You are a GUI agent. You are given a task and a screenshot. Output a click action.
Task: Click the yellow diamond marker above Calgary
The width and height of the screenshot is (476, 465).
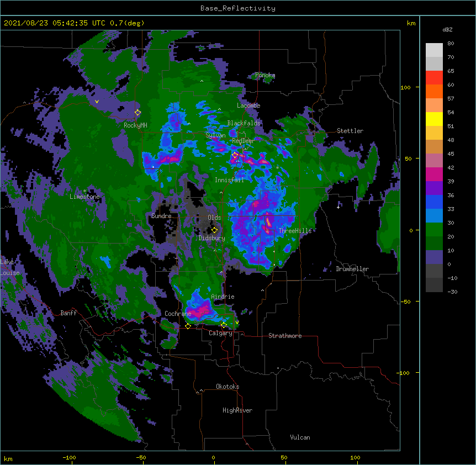click(x=224, y=325)
